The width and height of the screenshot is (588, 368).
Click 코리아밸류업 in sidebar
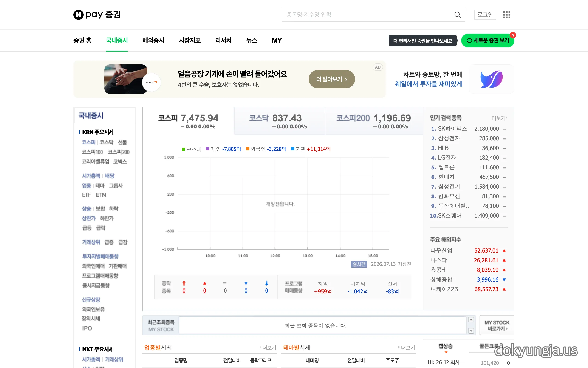click(x=95, y=162)
